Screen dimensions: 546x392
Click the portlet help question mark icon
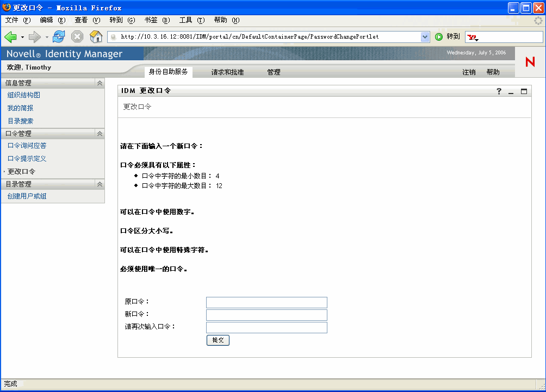(499, 91)
